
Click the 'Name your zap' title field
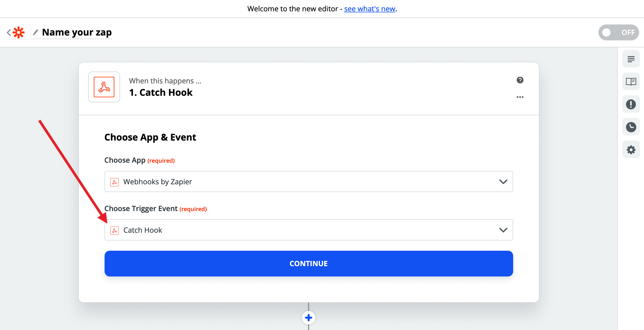(x=77, y=32)
